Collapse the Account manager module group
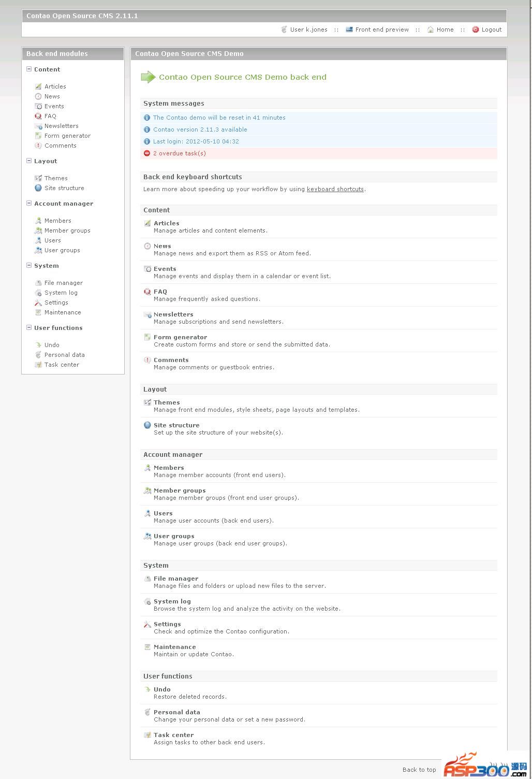This screenshot has width=532, height=779. 29,203
